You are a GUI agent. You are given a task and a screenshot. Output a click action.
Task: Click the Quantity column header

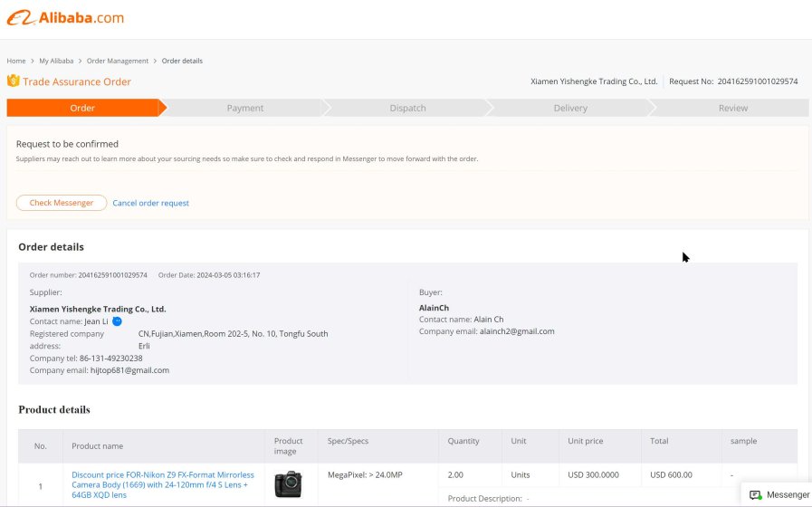click(463, 441)
